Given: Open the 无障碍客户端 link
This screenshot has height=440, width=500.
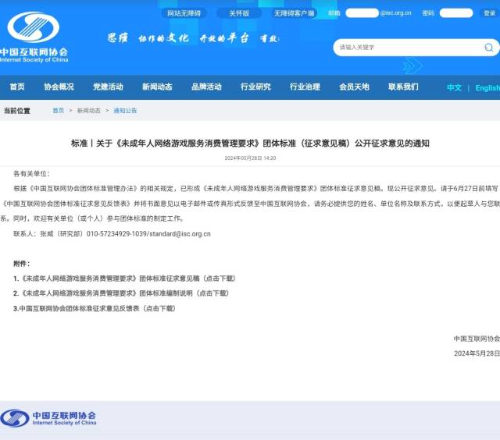Looking at the screenshot, I should tap(294, 13).
